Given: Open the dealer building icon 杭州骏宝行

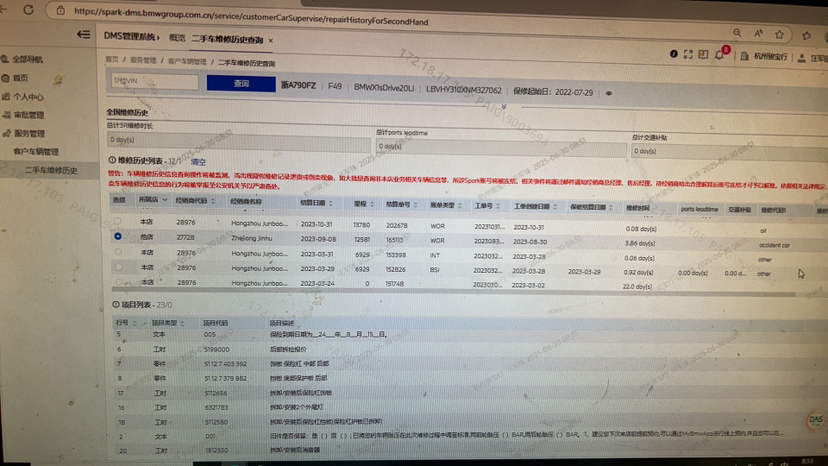Looking at the screenshot, I should coord(744,56).
